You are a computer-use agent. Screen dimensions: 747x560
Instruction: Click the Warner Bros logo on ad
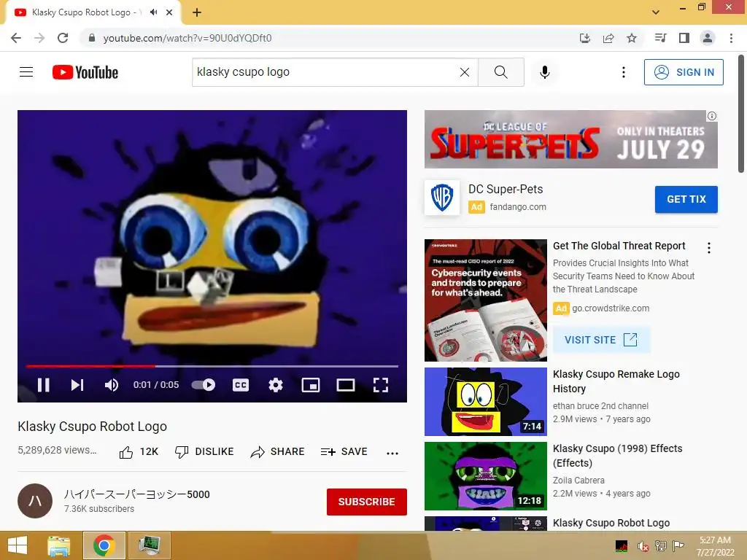442,198
